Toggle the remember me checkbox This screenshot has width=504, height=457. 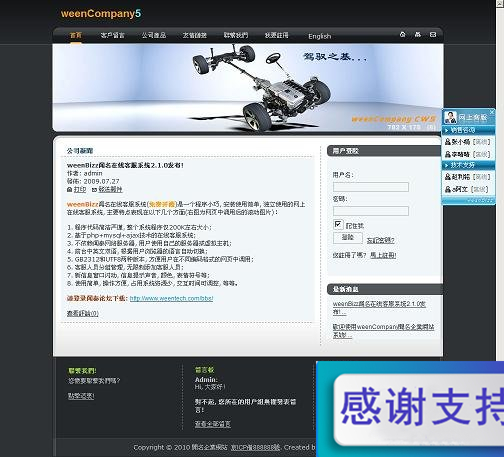coord(338,224)
